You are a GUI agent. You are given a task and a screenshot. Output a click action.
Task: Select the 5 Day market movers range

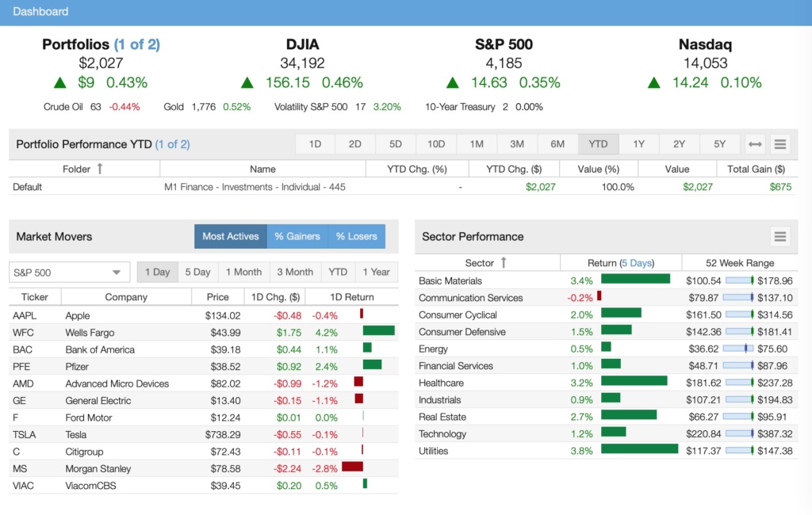tap(197, 273)
